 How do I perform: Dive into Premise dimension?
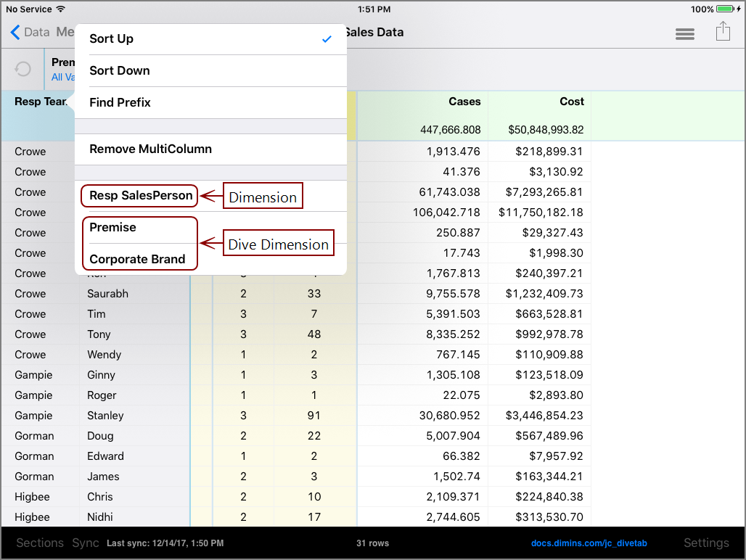click(x=113, y=227)
